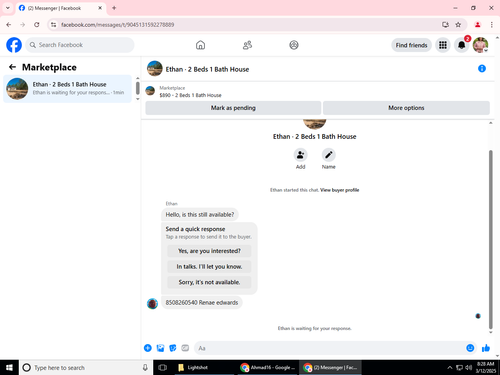This screenshot has width=500, height=375.
Task: Open the volume control in the tray
Action: click(469, 367)
